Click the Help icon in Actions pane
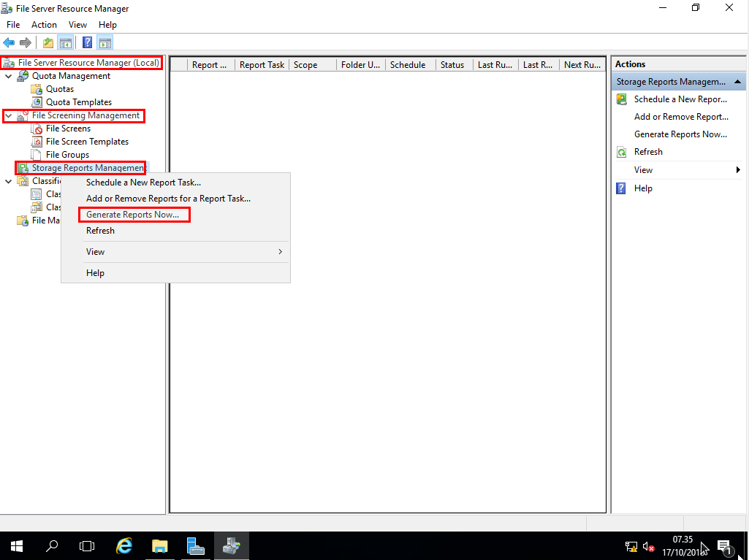Viewport: 749px width, 560px height. coord(621,188)
